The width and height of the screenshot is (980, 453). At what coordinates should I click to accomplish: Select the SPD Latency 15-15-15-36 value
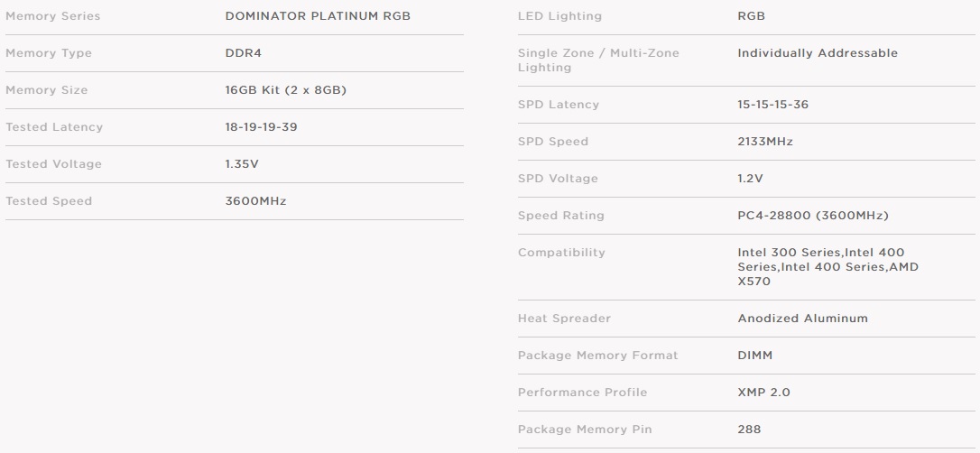772,105
